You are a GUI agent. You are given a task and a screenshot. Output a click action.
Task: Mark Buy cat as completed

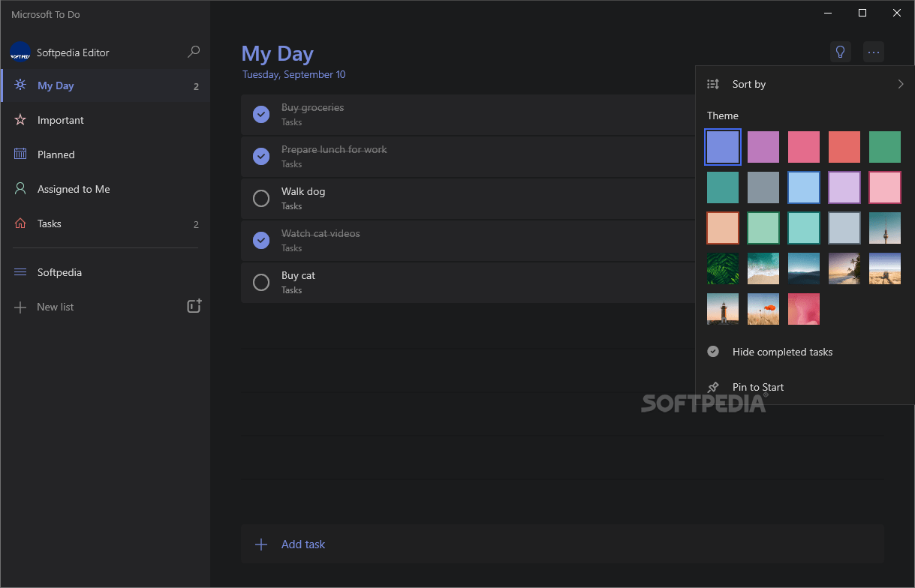(261, 282)
